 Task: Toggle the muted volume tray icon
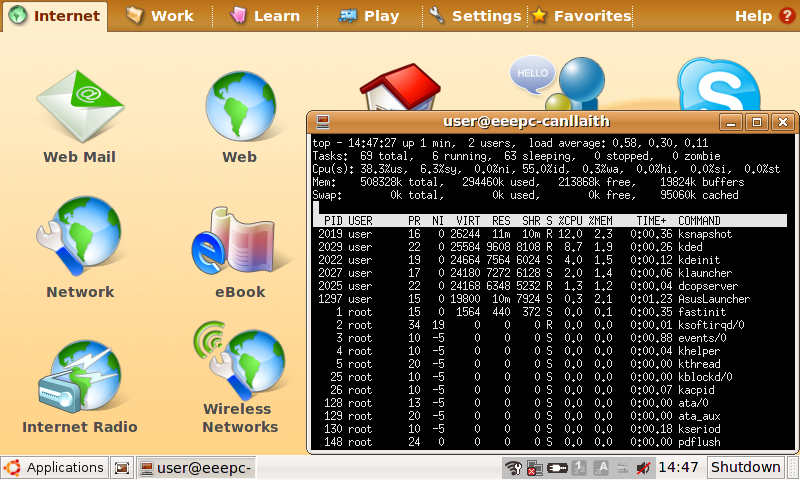643,467
